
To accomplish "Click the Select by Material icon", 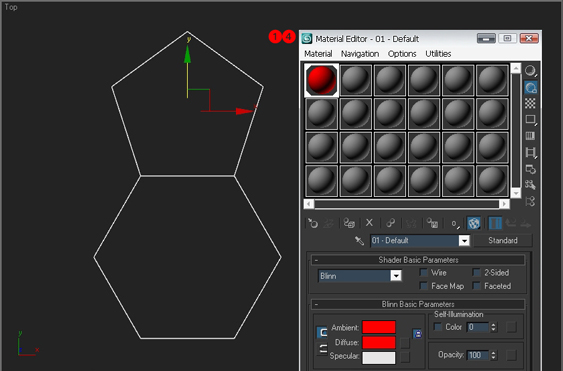I will [530, 185].
